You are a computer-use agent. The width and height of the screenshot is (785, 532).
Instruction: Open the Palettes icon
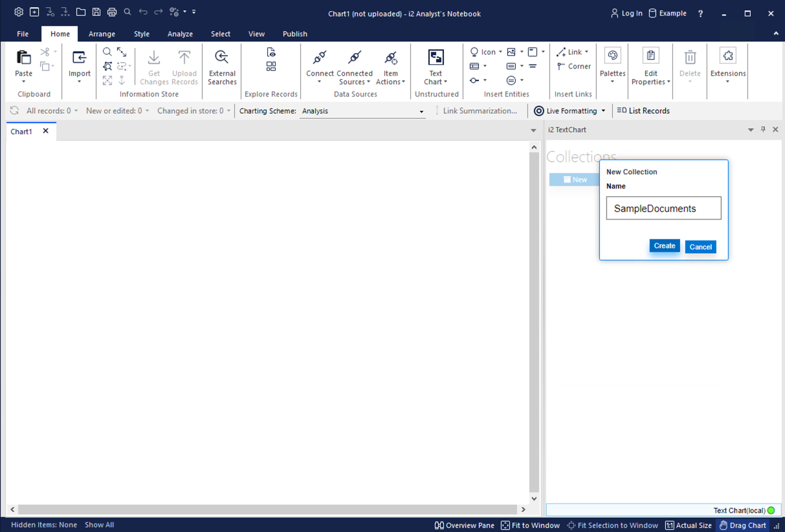click(612, 56)
